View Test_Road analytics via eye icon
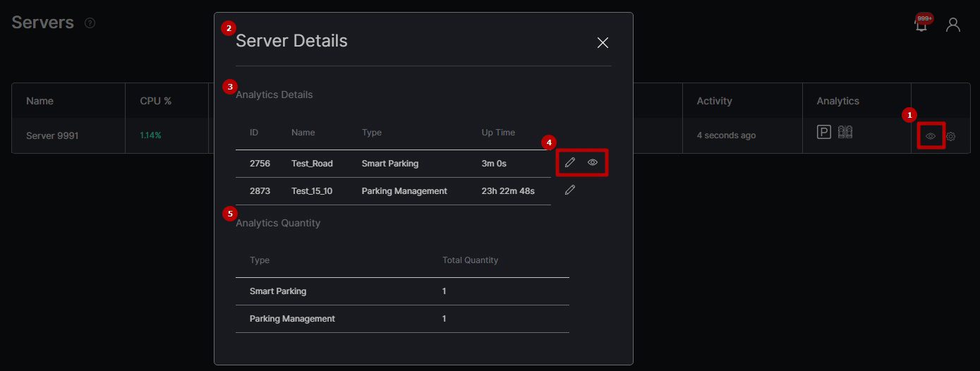The width and height of the screenshot is (980, 371). coord(593,162)
